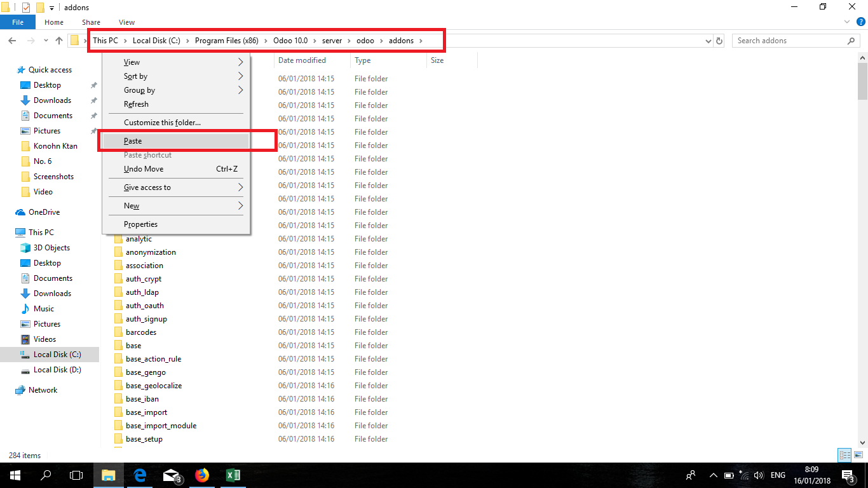Switch to Large icons view button

[x=858, y=455]
